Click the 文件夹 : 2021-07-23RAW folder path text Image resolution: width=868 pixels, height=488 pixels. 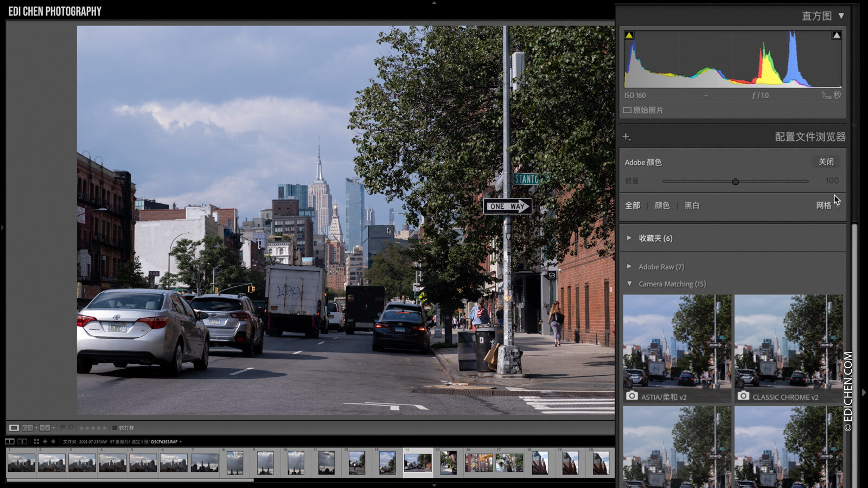[x=85, y=441]
